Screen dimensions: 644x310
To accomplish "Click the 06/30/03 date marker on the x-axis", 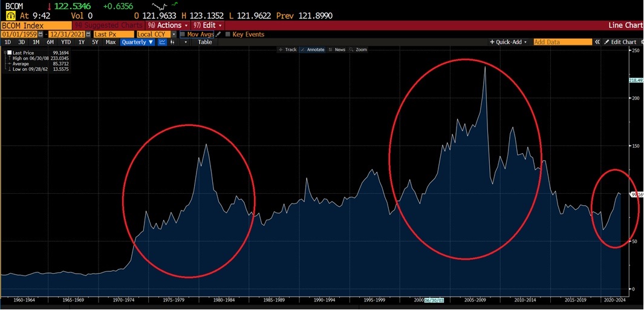I will [434, 301].
